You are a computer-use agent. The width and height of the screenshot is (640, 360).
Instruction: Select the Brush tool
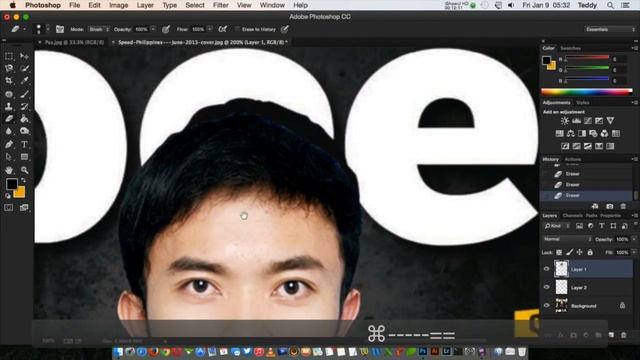point(24,94)
